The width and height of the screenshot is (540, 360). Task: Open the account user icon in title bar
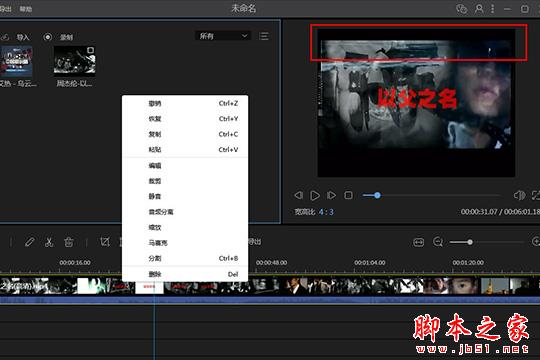479,9
